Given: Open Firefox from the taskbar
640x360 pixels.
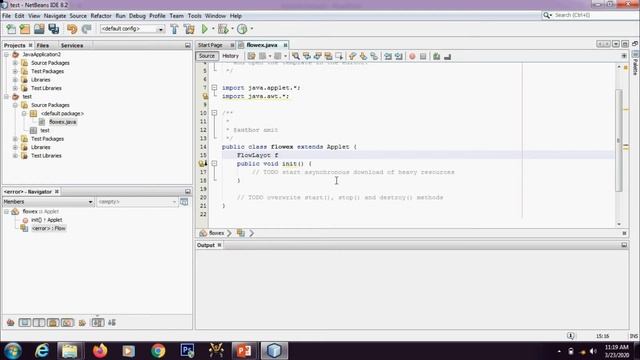Looking at the screenshot, I should click(x=100, y=351).
